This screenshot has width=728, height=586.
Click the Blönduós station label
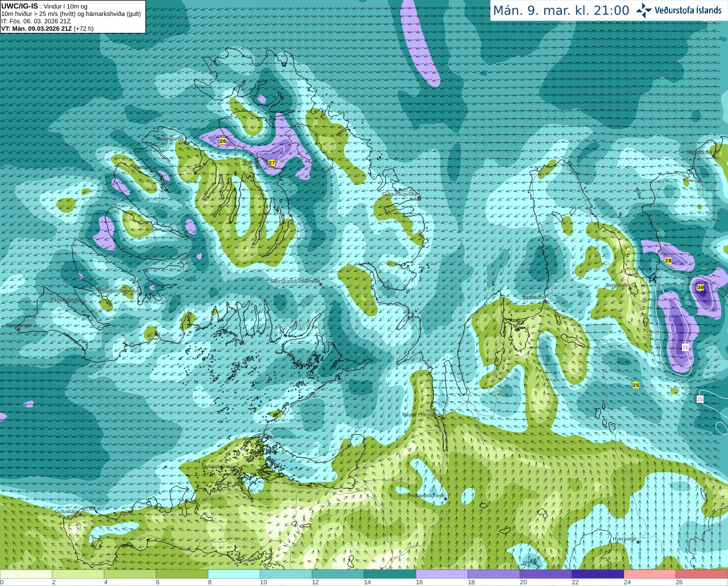point(533,298)
